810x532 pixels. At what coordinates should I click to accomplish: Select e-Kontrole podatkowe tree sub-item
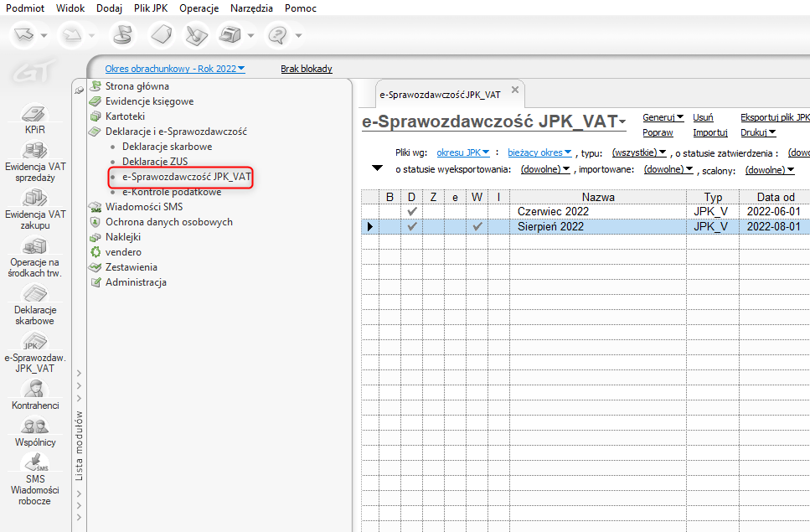click(172, 192)
